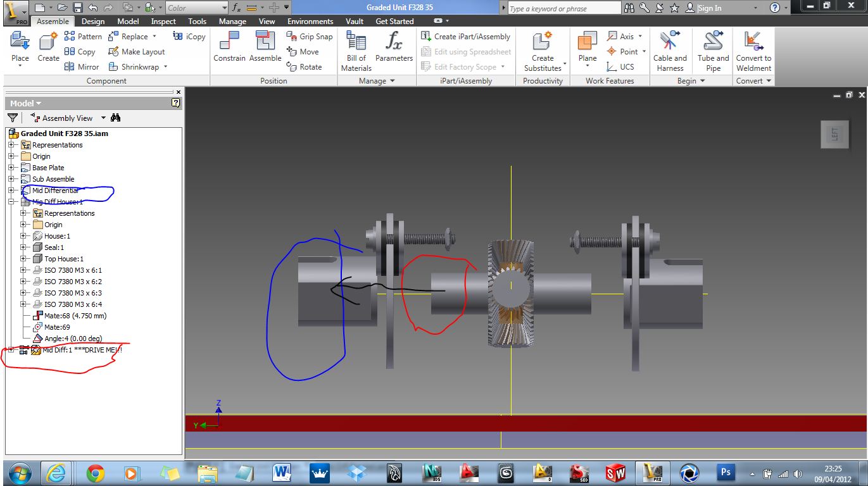Open the Assembly View dropdown
Viewport: 868px width, 486px height.
(x=103, y=118)
